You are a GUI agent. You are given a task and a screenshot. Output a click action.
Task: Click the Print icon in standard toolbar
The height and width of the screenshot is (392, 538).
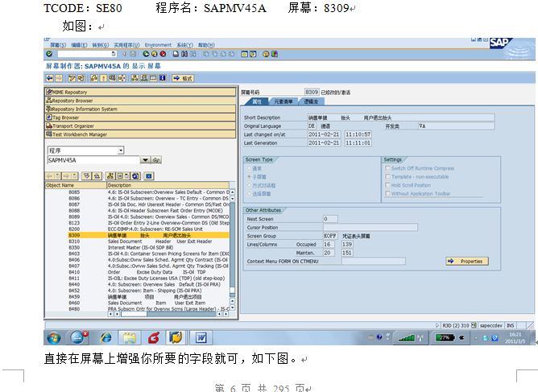click(176, 54)
